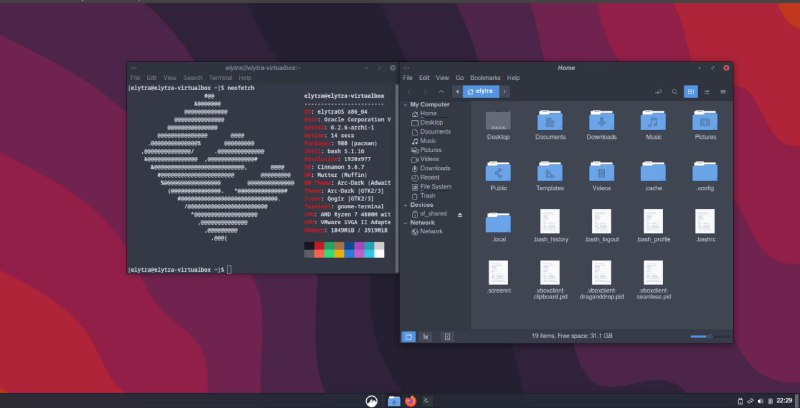Select the .local folder icon

click(x=498, y=223)
